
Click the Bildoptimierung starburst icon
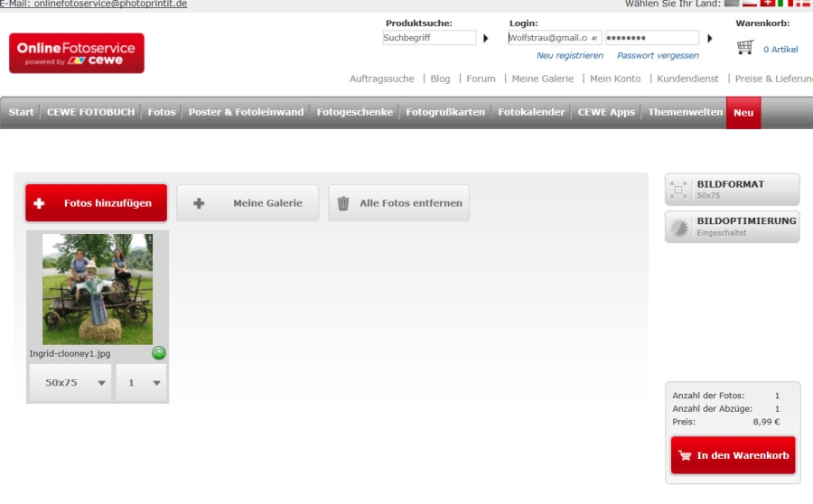pos(679,228)
